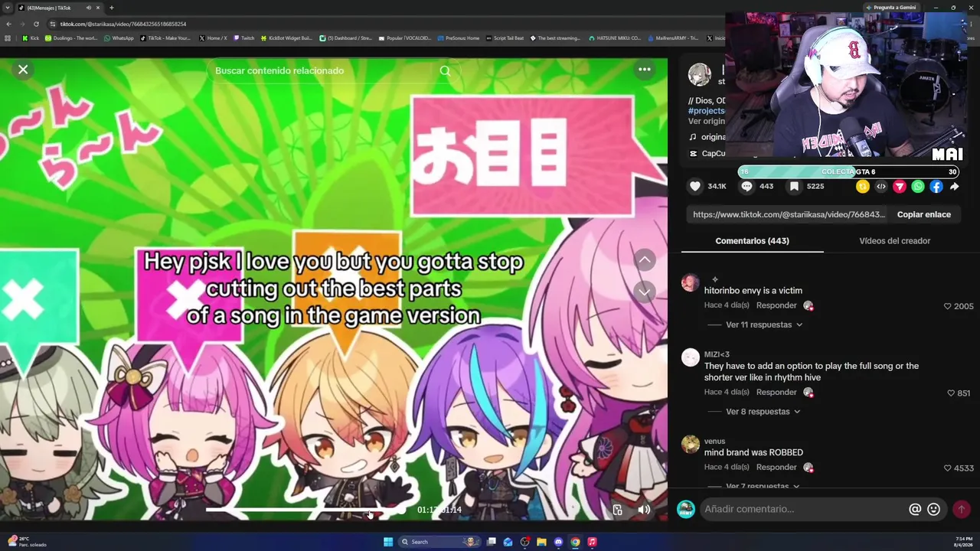Click the 'Copiar enlace' button
The image size is (980, 551).
923,214
